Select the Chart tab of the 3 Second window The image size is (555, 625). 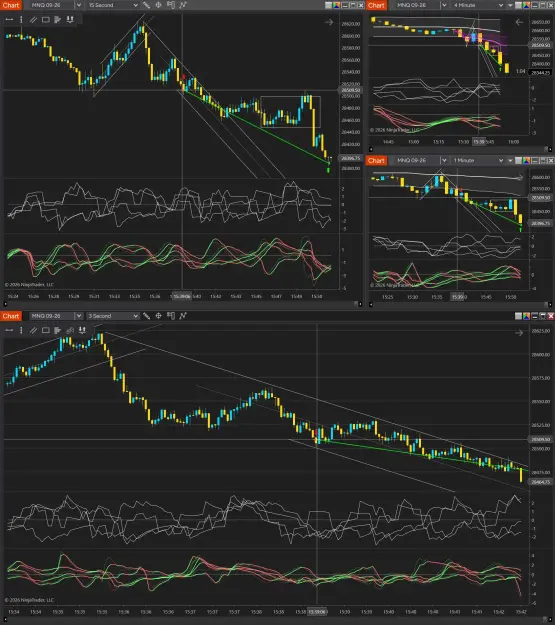point(11,316)
